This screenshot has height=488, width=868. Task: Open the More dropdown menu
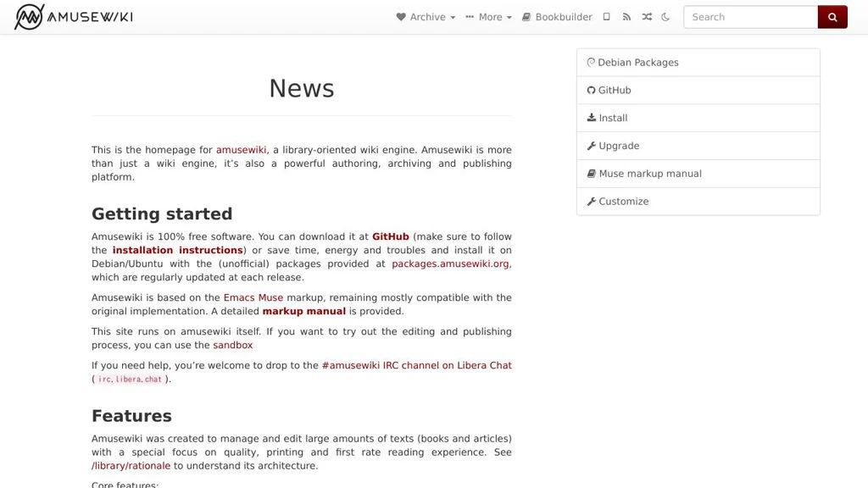(488, 17)
